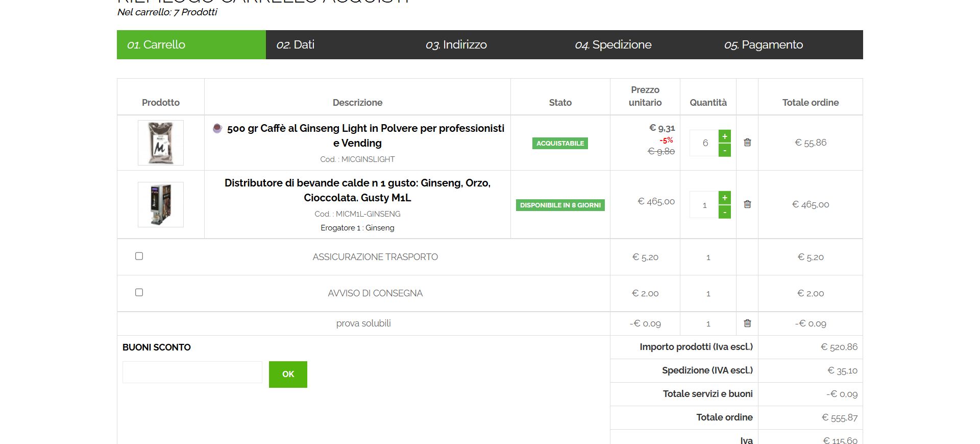This screenshot has height=444, width=980.
Task: Go to the 03. Indirizzo step
Action: pyautogui.click(x=456, y=45)
